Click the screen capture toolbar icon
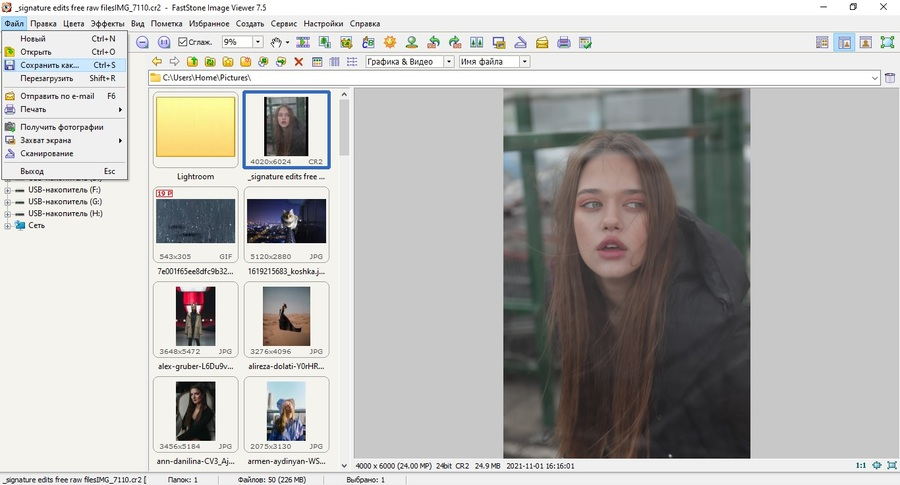Screen dimensions: 900x485 pyautogui.click(x=499, y=42)
